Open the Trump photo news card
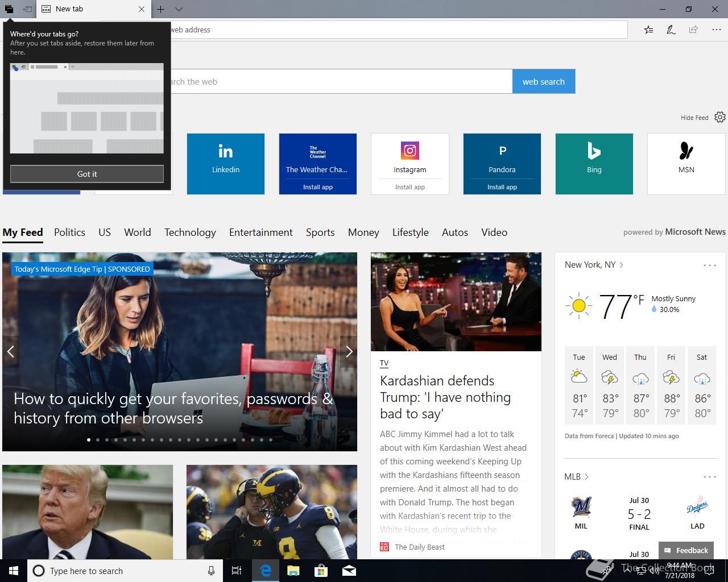Screen dimensions: 728x582 pos(88,512)
